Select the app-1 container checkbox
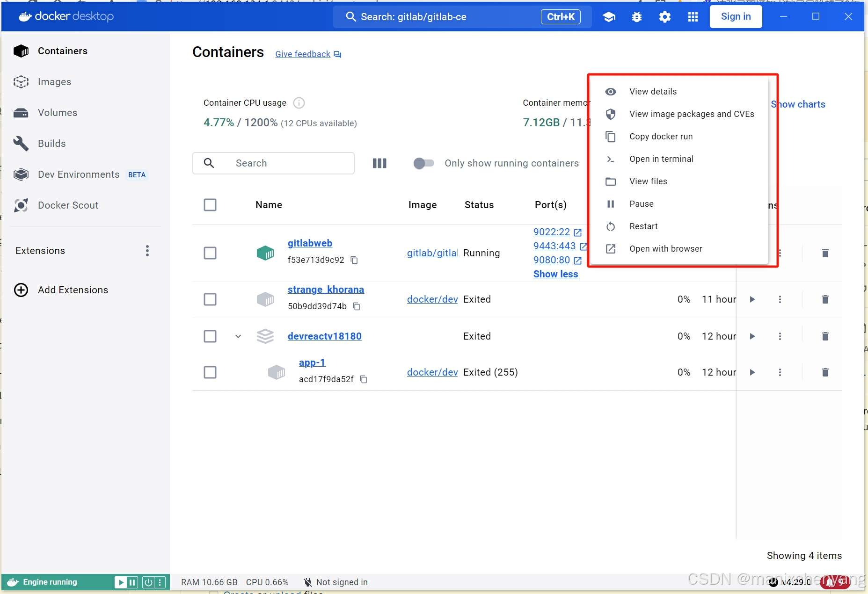Viewport: 868px width, 594px height. (210, 372)
